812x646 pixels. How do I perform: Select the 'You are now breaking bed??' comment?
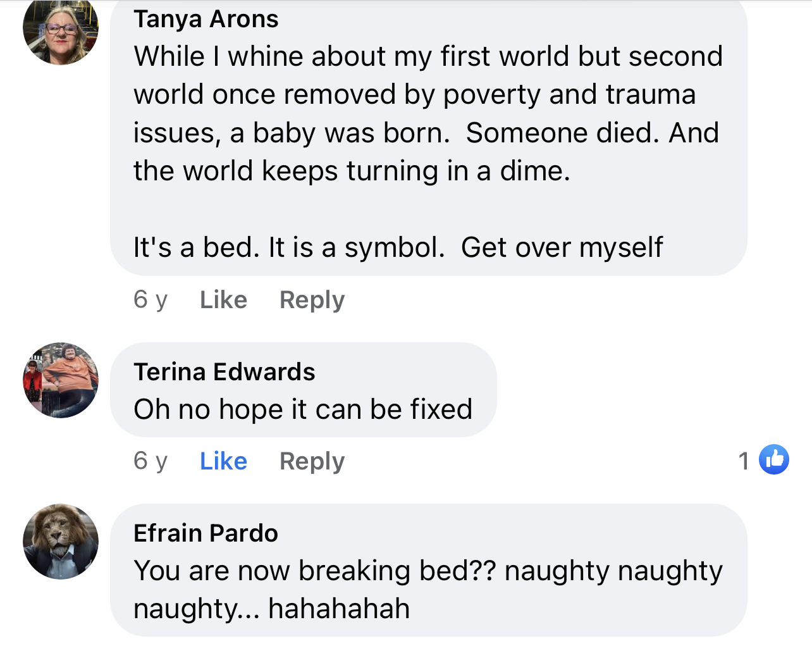428,590
